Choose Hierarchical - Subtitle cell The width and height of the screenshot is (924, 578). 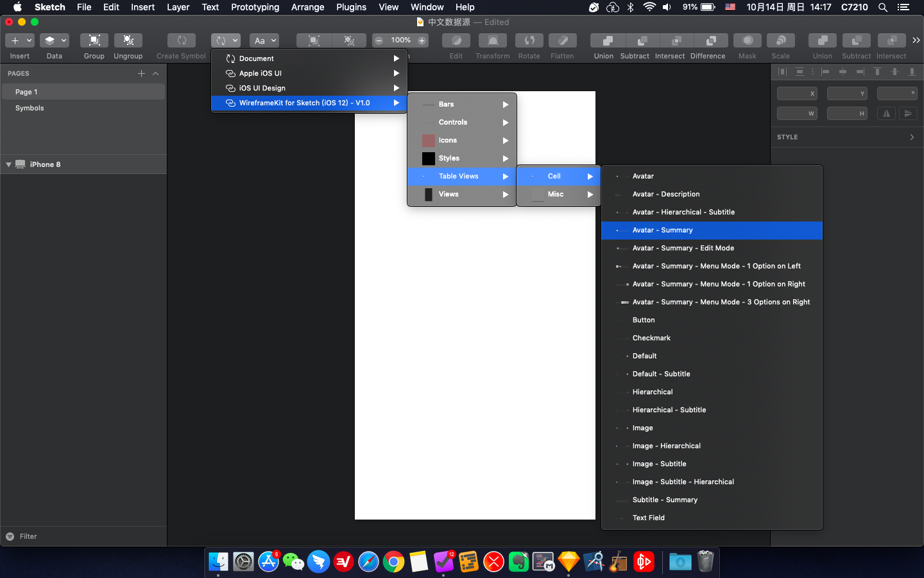[x=712, y=410]
